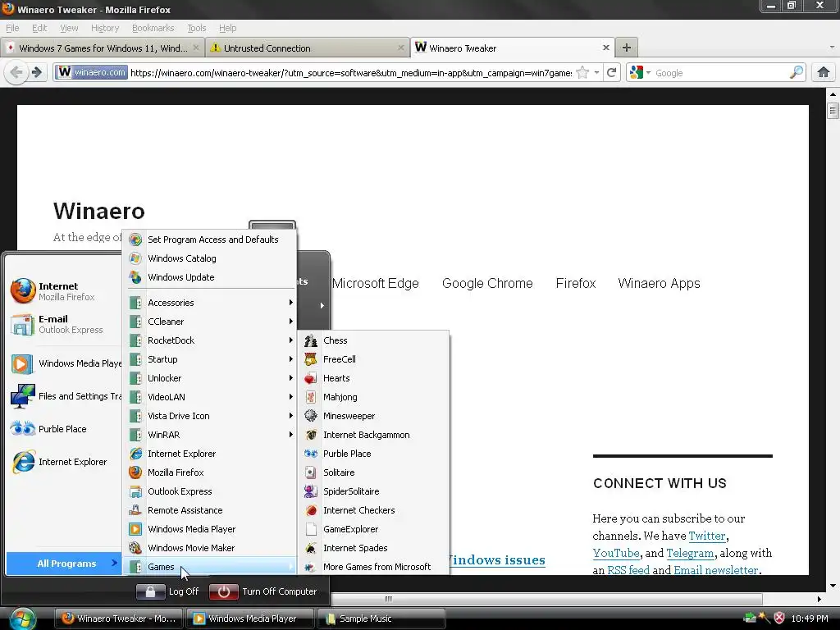
Task: Bookmark this page with the star icon
Action: pyautogui.click(x=583, y=72)
